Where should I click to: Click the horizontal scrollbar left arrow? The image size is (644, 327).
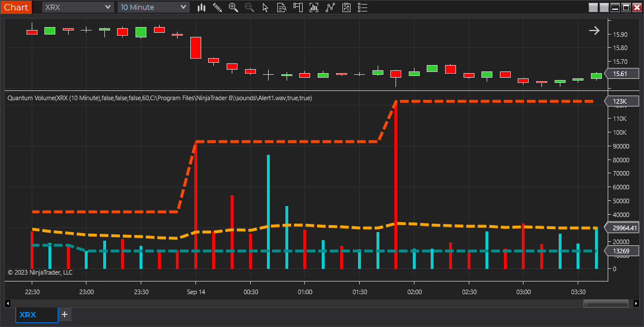click(x=8, y=303)
